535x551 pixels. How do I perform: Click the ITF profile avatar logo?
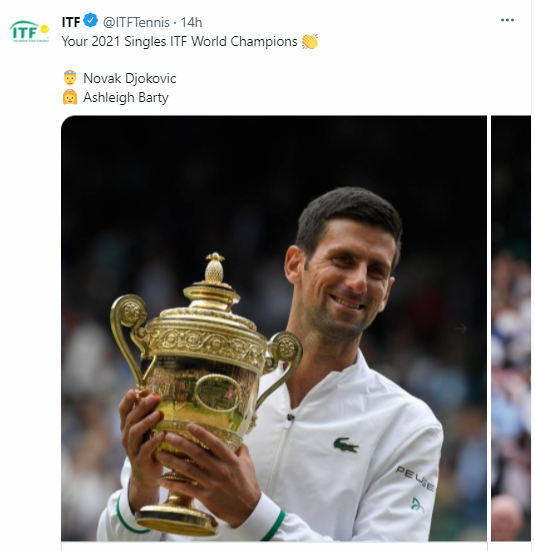coord(30,31)
